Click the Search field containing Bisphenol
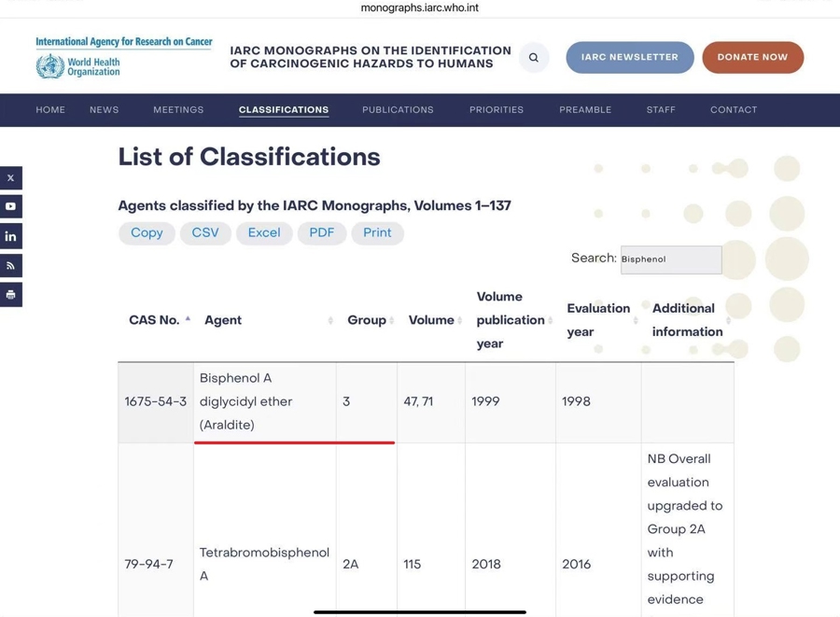Viewport: 840px width, 617px height. tap(671, 259)
